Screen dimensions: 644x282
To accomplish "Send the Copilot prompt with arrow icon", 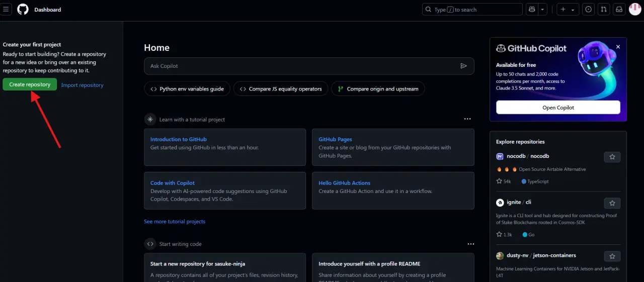I will pyautogui.click(x=463, y=66).
